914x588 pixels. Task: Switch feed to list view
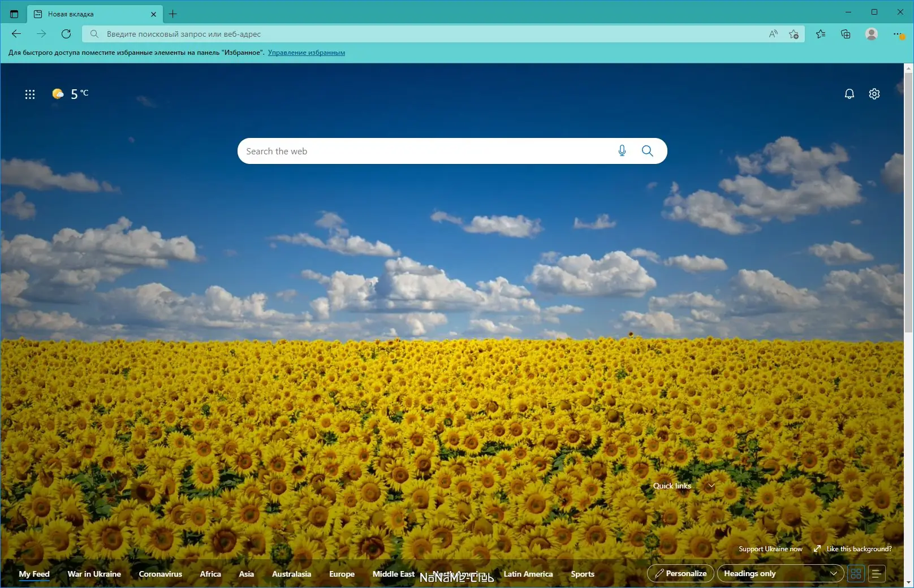877,573
